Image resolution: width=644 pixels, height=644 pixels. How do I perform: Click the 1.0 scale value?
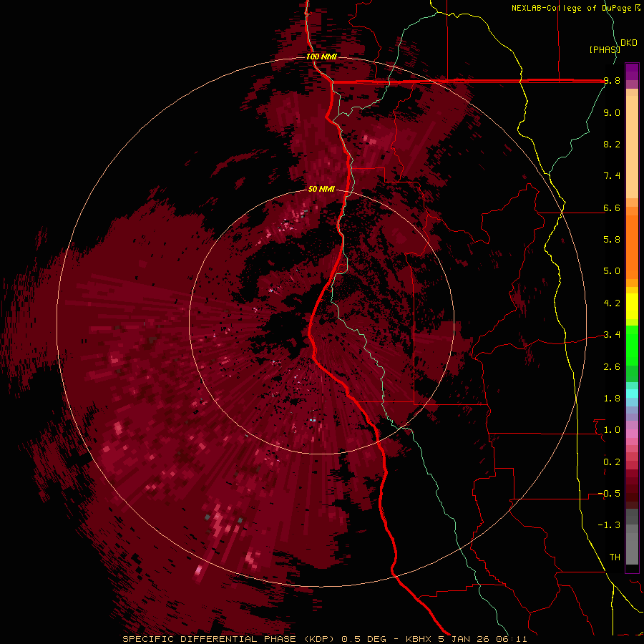612,430
